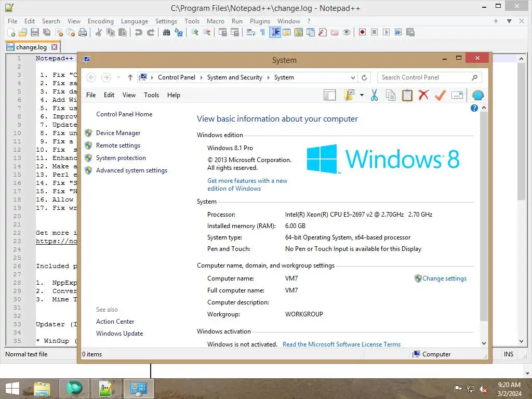Click Save icon in Notepad++ toolbar

pos(35,32)
